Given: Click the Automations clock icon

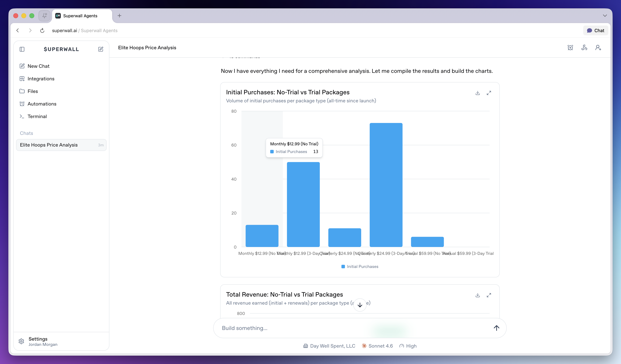Looking at the screenshot, I should [x=22, y=104].
